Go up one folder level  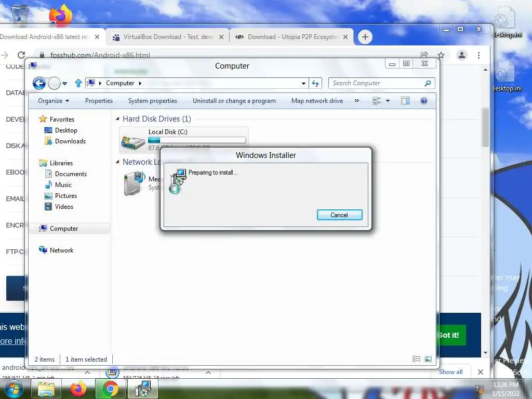pyautogui.click(x=78, y=83)
